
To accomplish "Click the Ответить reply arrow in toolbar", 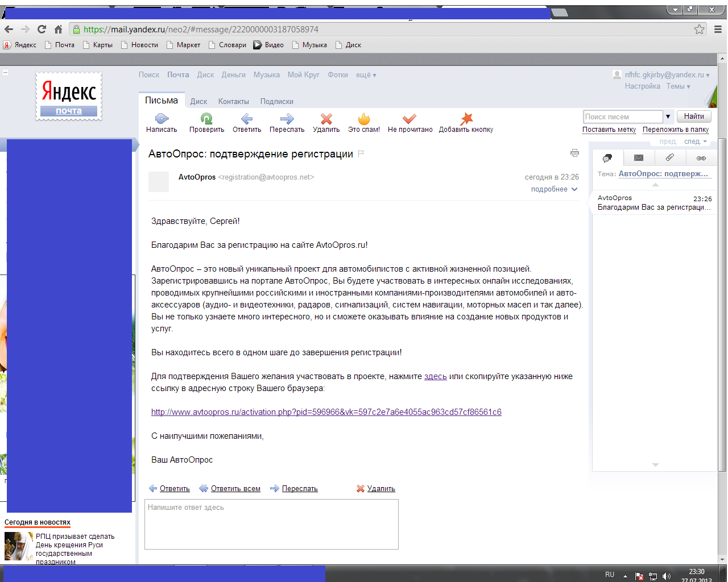I will [x=247, y=119].
